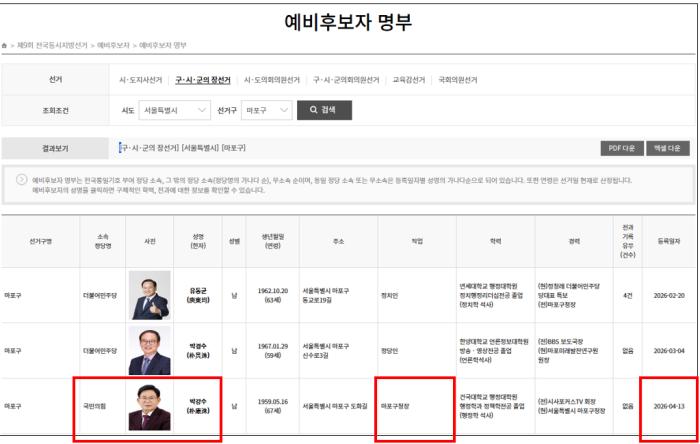Click the 전과기록유무 column header
The width and height of the screenshot is (700, 444).
point(628,241)
